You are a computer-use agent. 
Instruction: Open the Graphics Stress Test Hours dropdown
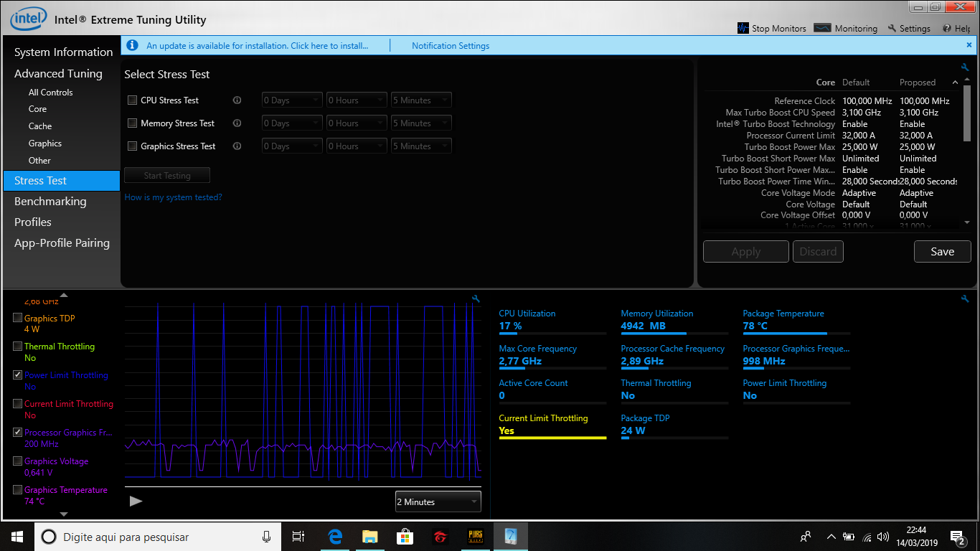[x=357, y=146]
